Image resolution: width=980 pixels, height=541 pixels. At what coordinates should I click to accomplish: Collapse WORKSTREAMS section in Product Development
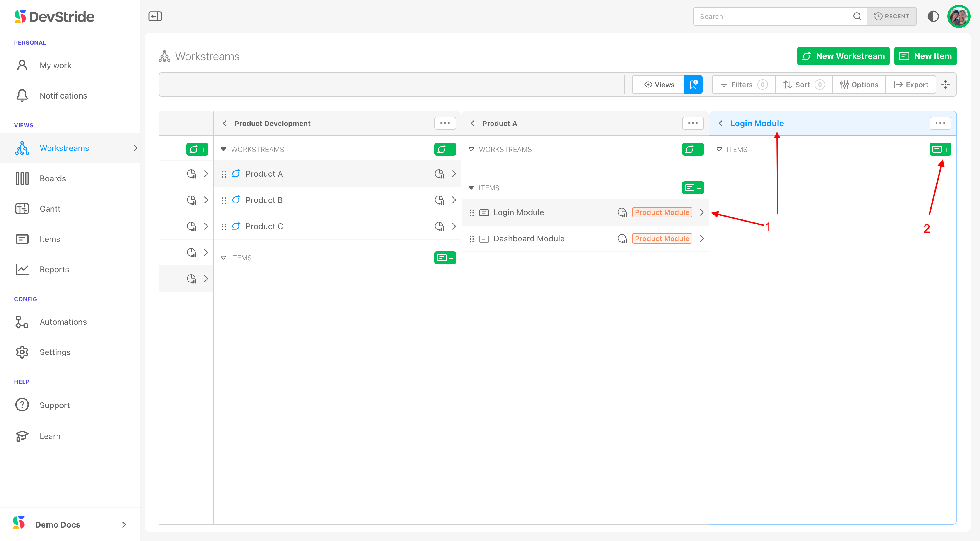click(224, 150)
